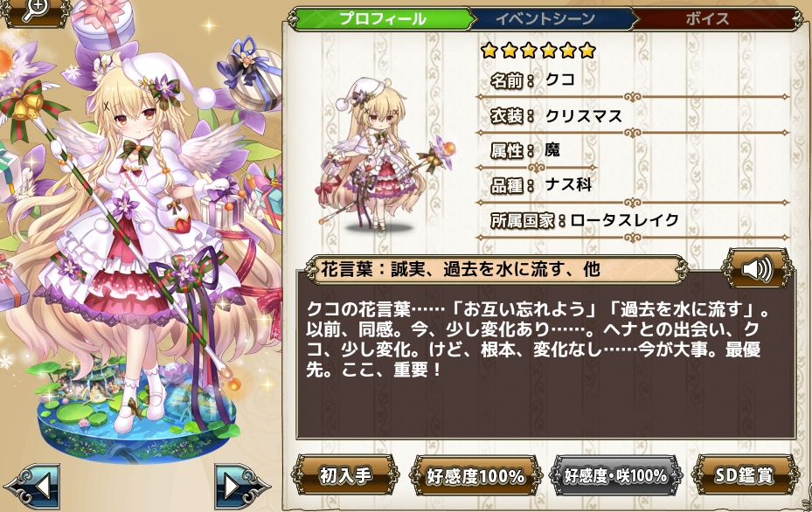
Task: Open the magnifier zoom icon
Action: [35, 10]
